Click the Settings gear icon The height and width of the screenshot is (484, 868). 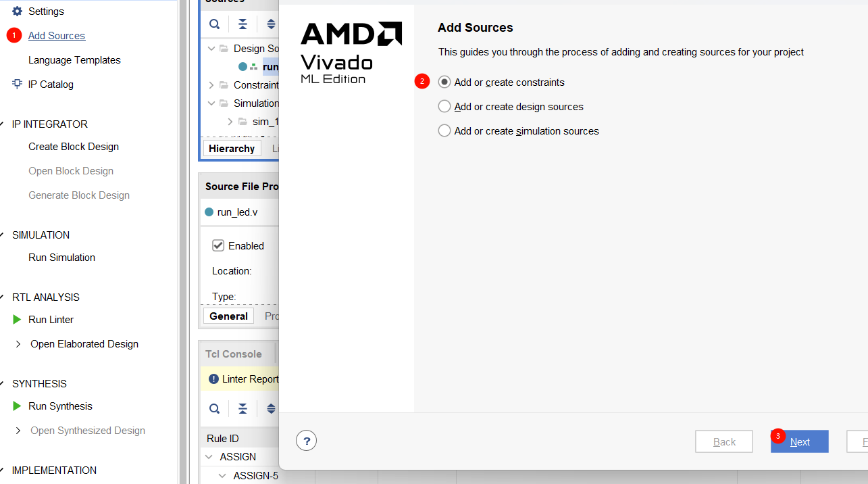pos(18,11)
